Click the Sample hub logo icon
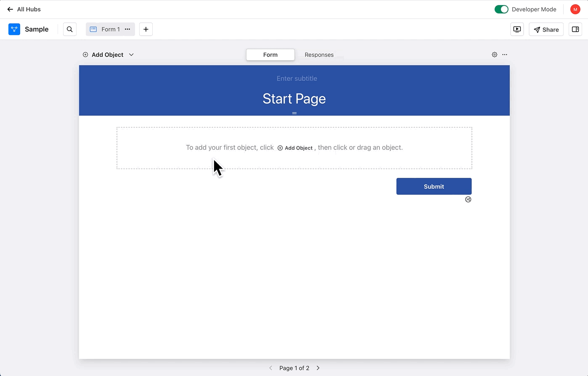Screen dimensions: 588x376 [x=14, y=29]
